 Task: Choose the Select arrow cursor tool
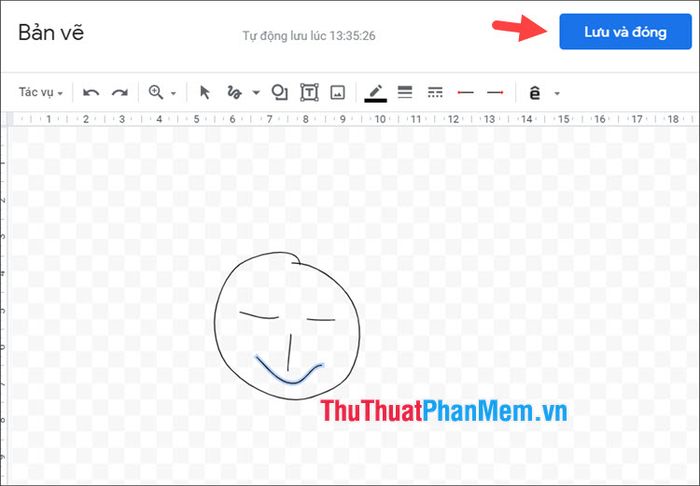(205, 92)
